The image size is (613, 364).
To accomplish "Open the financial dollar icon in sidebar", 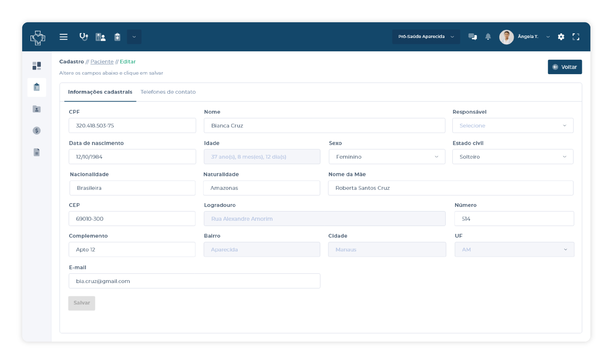I will click(x=37, y=131).
